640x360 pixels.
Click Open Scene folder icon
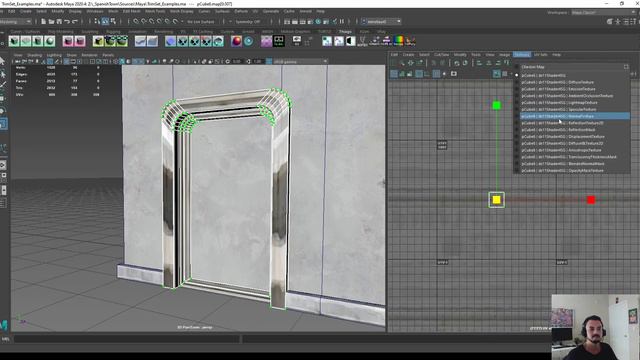pos(51,21)
